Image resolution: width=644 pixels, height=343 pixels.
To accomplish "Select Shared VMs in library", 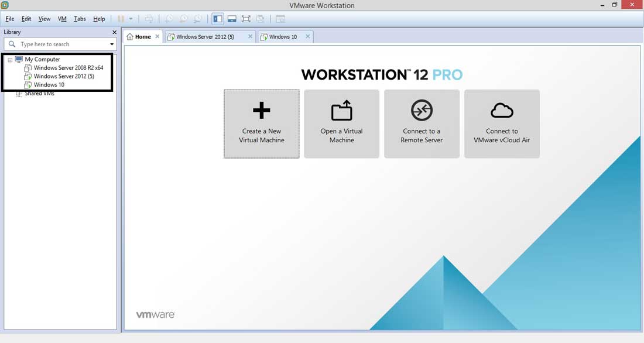I will (39, 94).
